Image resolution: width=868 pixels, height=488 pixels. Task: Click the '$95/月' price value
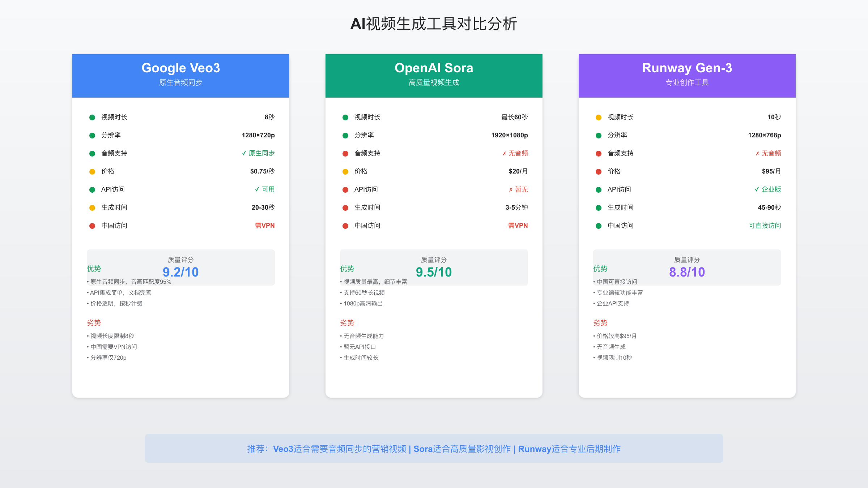click(771, 171)
